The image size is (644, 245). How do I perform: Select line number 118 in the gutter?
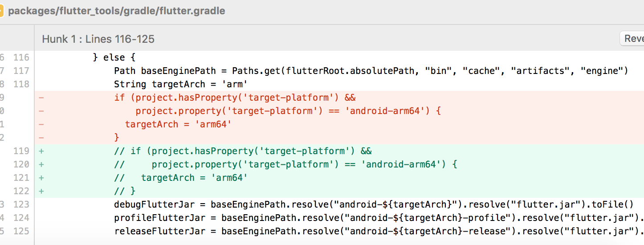point(21,84)
